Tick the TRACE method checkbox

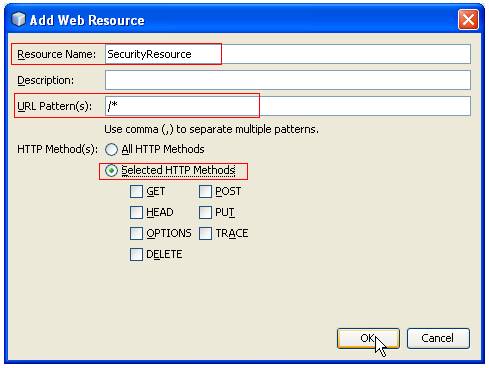(x=205, y=234)
